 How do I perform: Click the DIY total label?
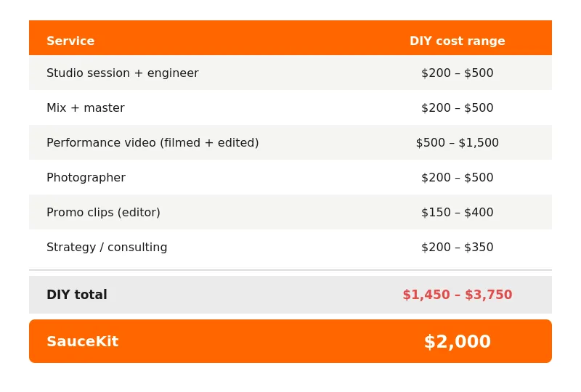click(x=77, y=295)
